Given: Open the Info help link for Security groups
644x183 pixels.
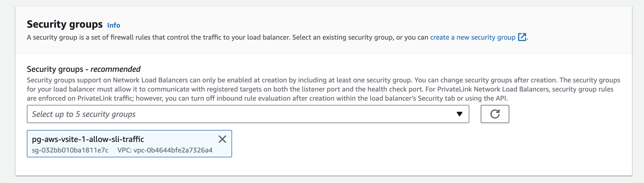Looking at the screenshot, I should pos(113,25).
